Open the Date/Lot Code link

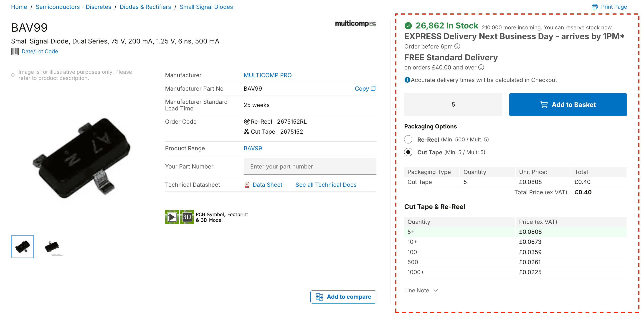tap(40, 51)
